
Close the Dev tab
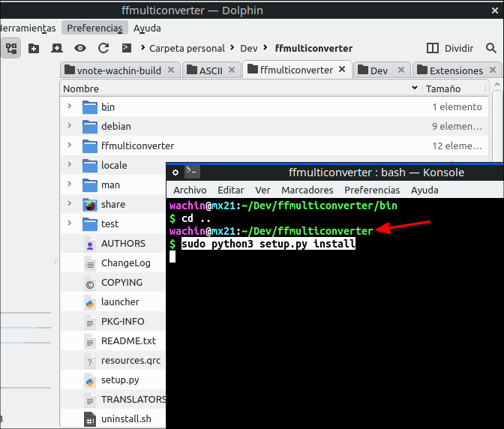(401, 70)
